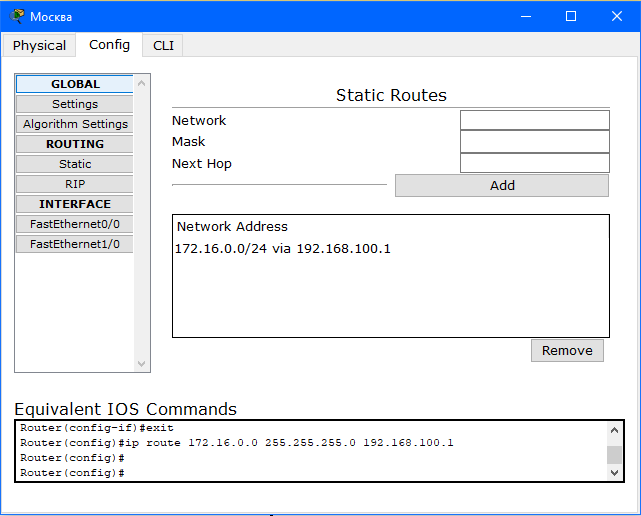Select Static routing configuration
This screenshot has height=516, width=641.
coord(75,164)
